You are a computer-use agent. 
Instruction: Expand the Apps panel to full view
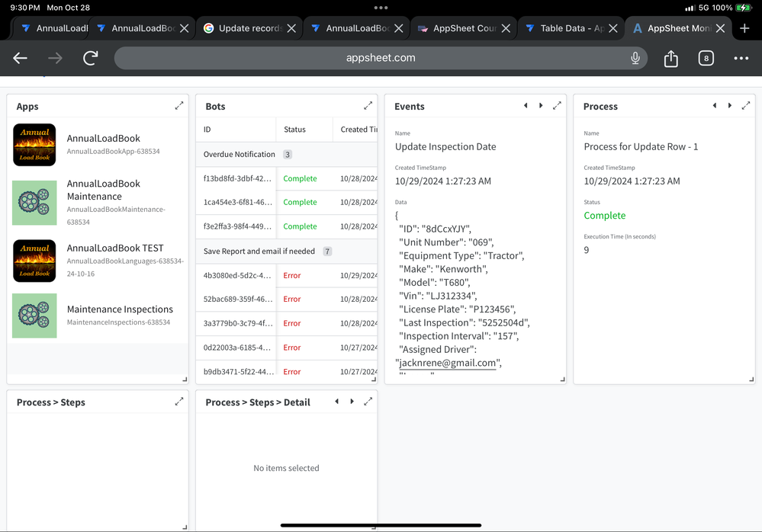click(179, 105)
